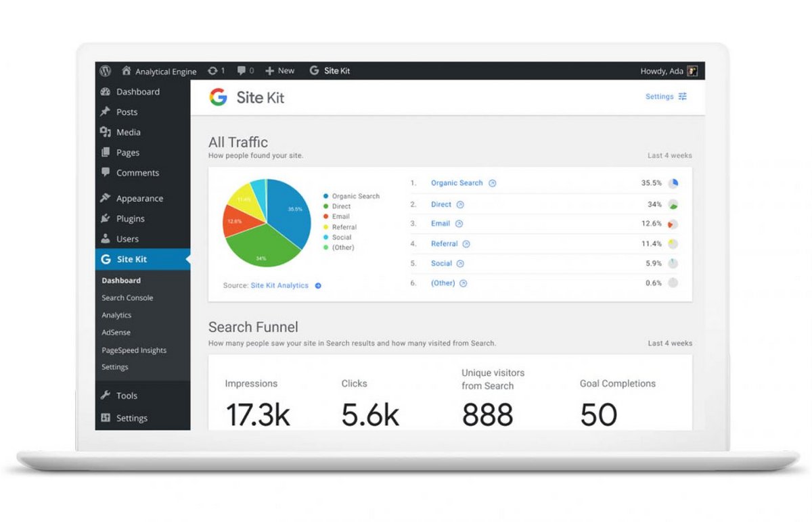Click the gauge icon beside main Dashboard

(106, 92)
